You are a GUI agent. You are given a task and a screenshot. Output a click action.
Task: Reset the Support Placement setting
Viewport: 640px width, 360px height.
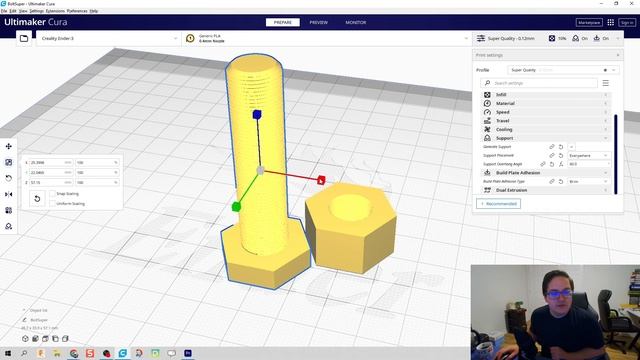click(561, 156)
